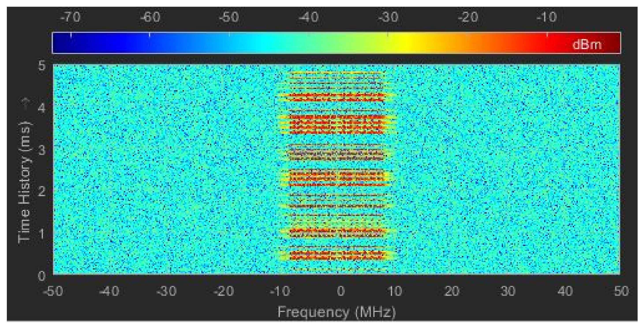Click the 5 ms time axis tick

42,66
